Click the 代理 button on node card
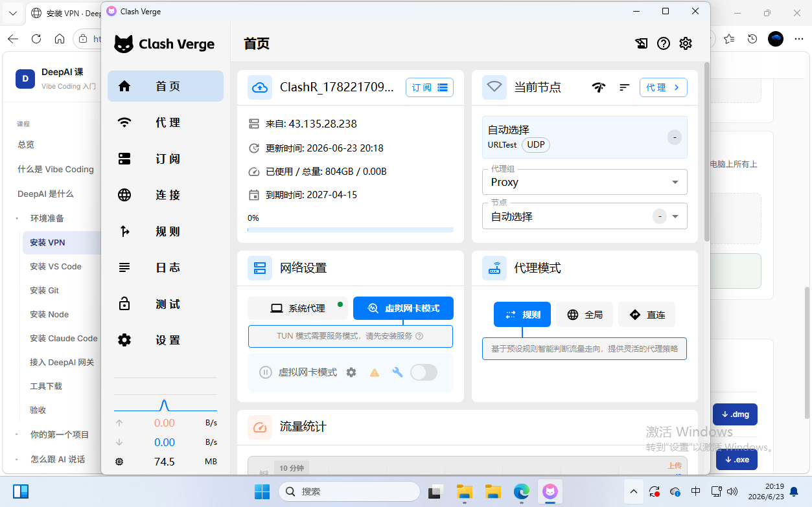Image resolution: width=812 pixels, height=507 pixels. coord(664,87)
